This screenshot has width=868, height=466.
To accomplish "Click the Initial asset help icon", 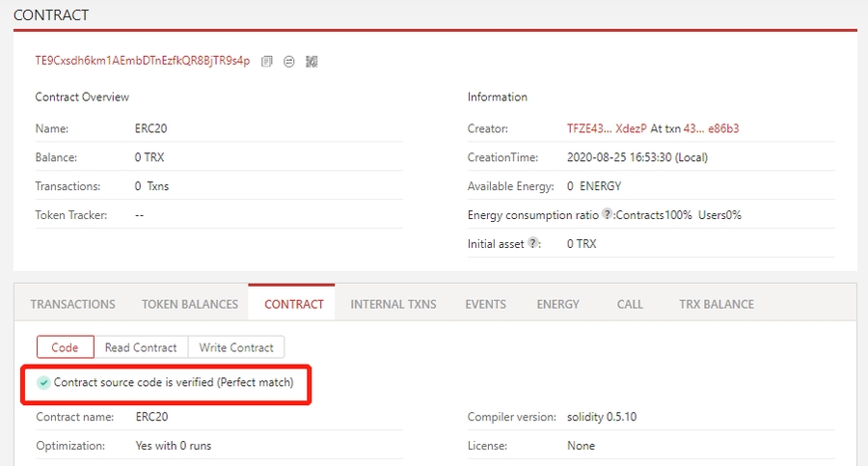I will tap(532, 244).
